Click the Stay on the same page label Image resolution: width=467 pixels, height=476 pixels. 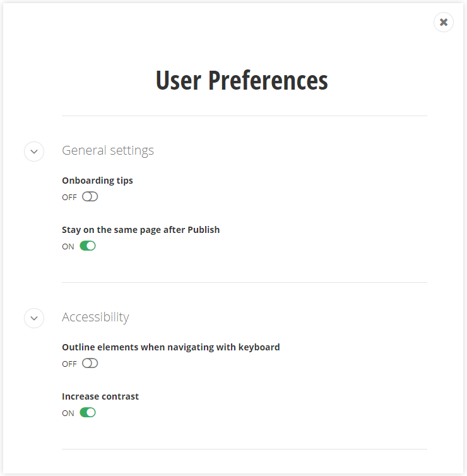coord(141,230)
